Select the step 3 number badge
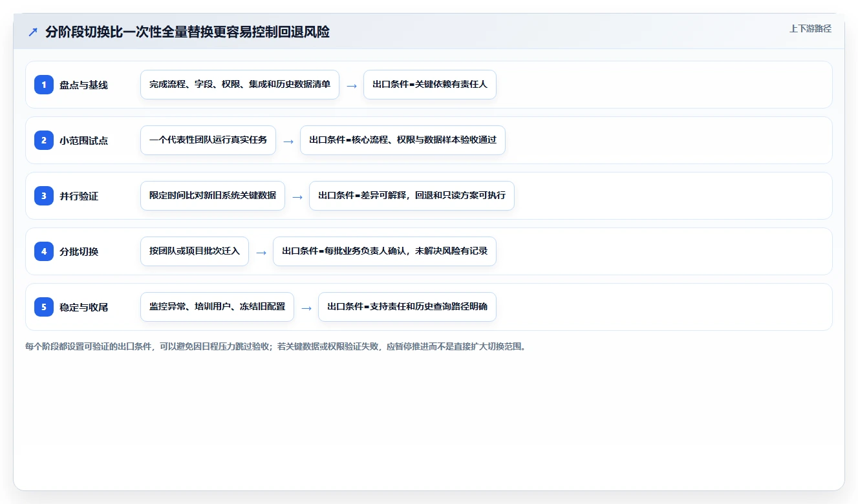 pyautogui.click(x=44, y=196)
